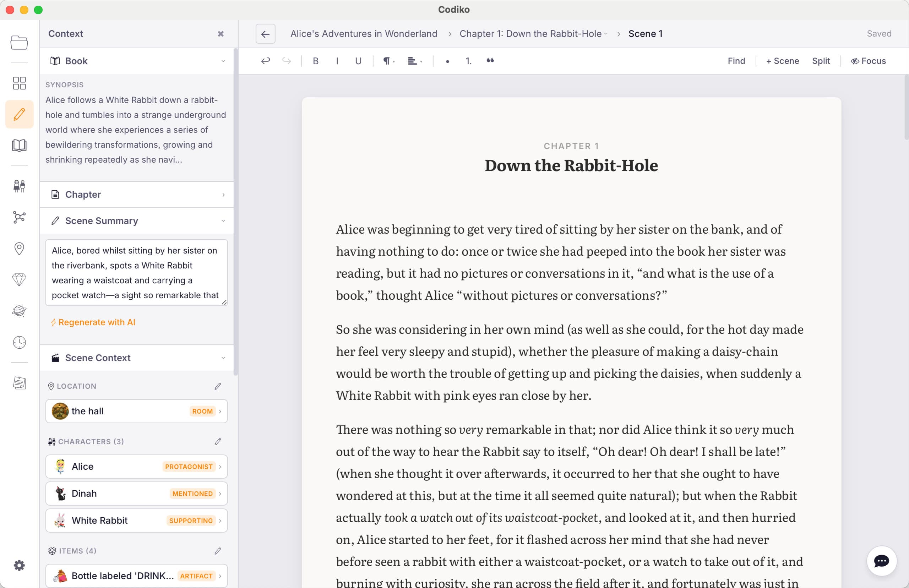The height and width of the screenshot is (588, 909).
Task: Collapse the Book section
Action: [136, 61]
